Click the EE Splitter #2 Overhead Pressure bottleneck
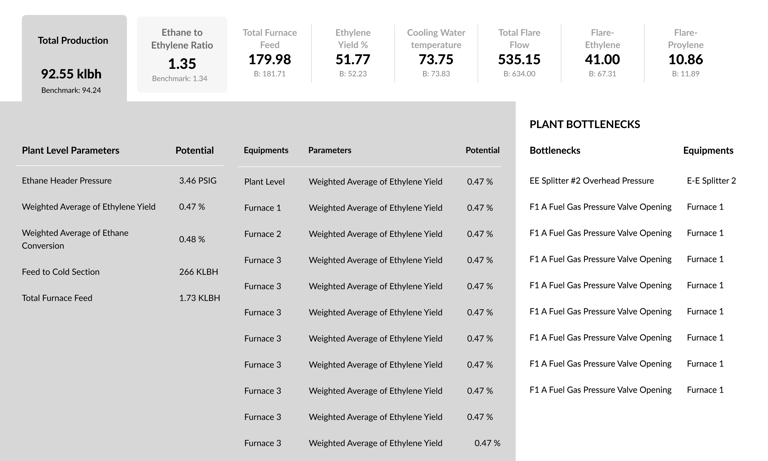The height and width of the screenshot is (461, 768). (x=591, y=180)
